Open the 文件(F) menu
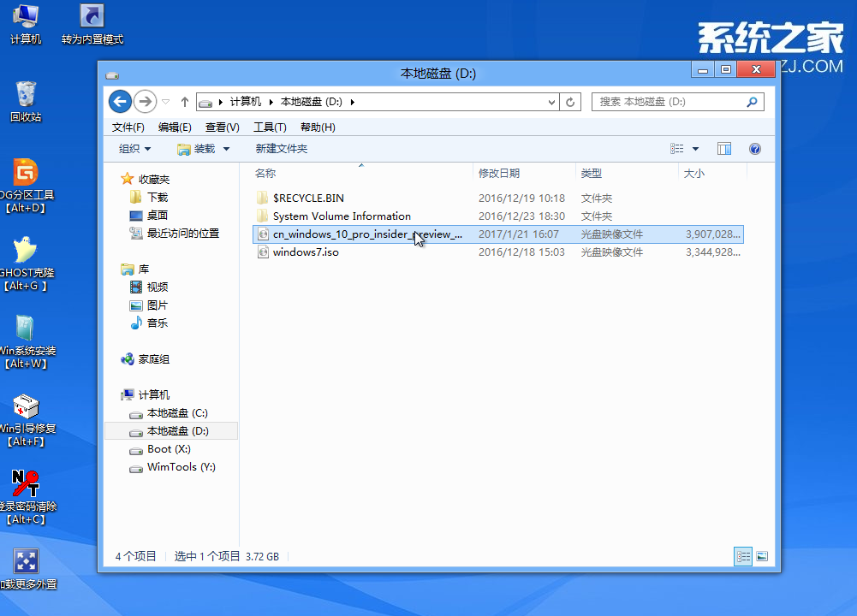 pos(128,127)
